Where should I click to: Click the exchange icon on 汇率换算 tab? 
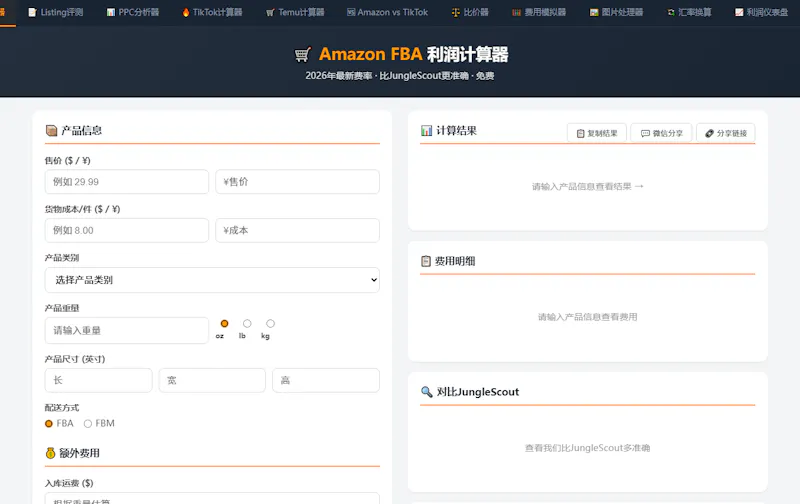(671, 12)
